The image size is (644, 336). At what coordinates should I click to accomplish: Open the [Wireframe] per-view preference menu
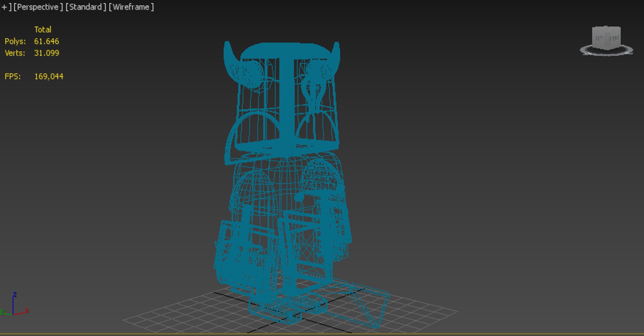coord(131,7)
